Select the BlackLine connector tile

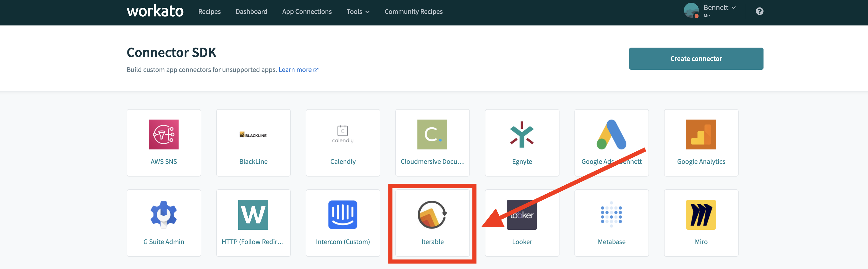pyautogui.click(x=253, y=143)
